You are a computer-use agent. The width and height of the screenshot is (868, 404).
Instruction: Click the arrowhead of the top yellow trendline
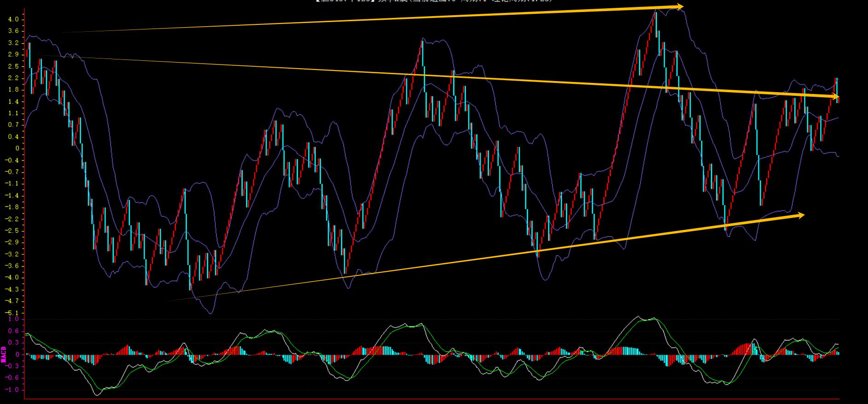pyautogui.click(x=680, y=6)
